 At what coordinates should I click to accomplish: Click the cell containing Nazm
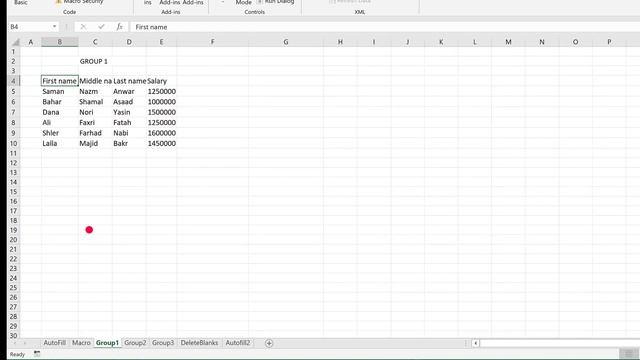95,91
